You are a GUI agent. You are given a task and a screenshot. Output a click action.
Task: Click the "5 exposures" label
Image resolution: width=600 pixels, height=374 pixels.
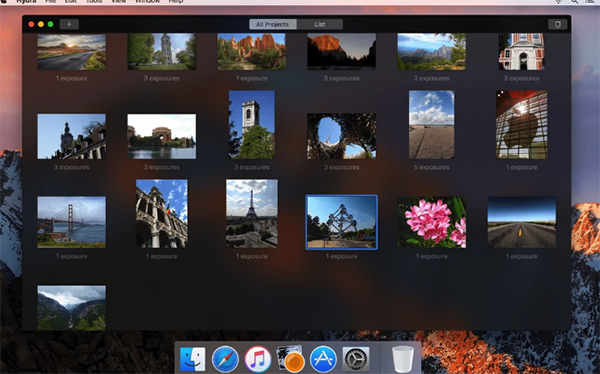pyautogui.click(x=431, y=167)
